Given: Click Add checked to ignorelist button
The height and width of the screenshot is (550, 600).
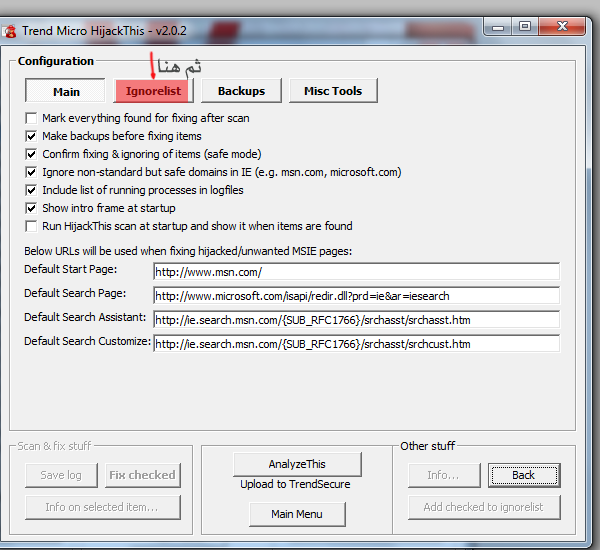Looking at the screenshot, I should point(484,507).
